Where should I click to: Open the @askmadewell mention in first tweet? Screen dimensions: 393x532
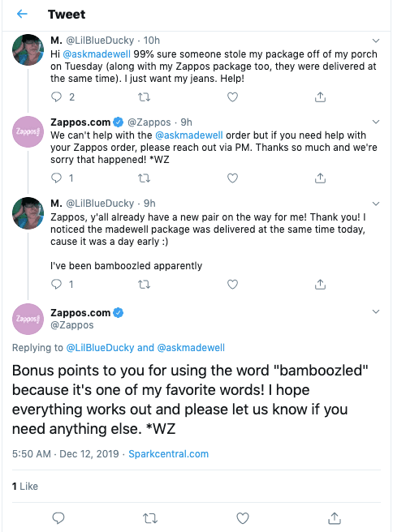coord(97,54)
